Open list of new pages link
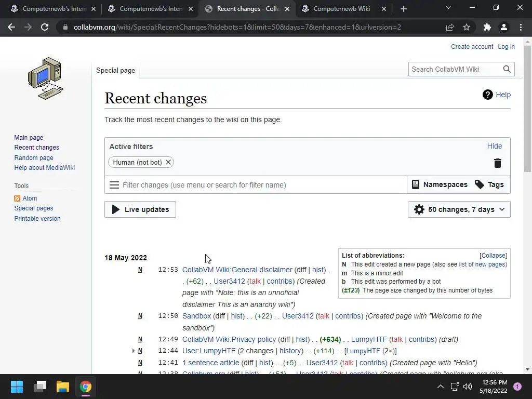Viewport: 532px width, 399px height. [x=482, y=264]
